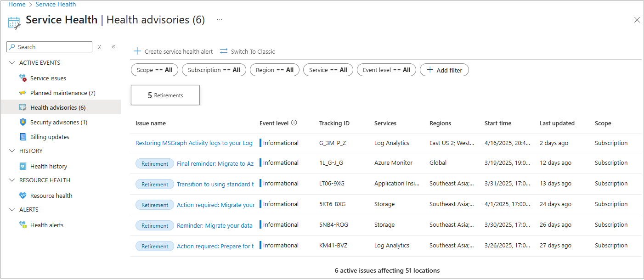Open Final reminder: Migrate to Az issue
Viewport: 644px width, 280px height.
215,163
